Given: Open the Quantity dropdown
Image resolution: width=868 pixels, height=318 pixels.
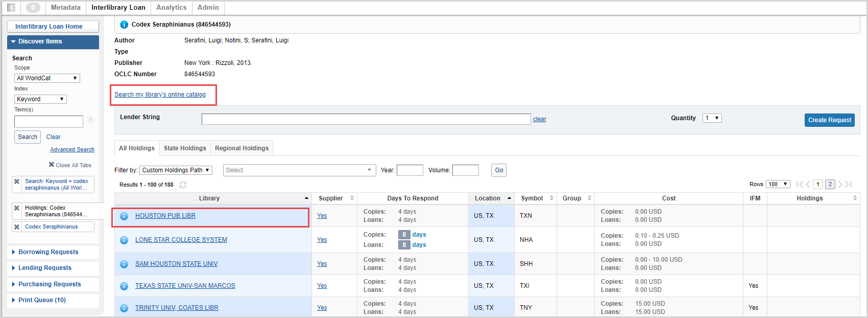Looking at the screenshot, I should point(712,118).
